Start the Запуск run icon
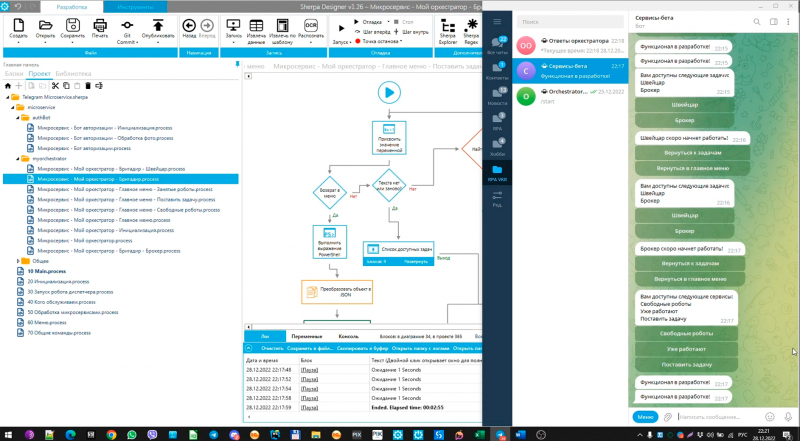800x441 pixels. 342,29
